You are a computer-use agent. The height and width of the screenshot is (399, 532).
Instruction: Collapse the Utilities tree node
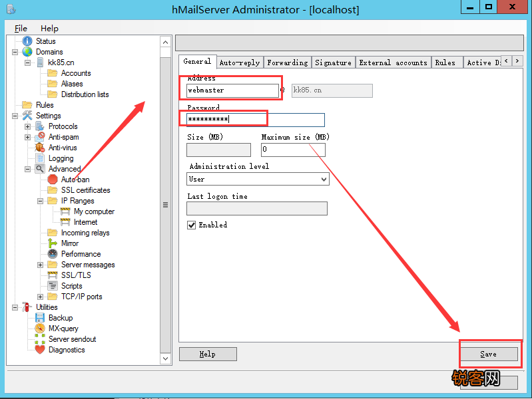click(x=15, y=307)
